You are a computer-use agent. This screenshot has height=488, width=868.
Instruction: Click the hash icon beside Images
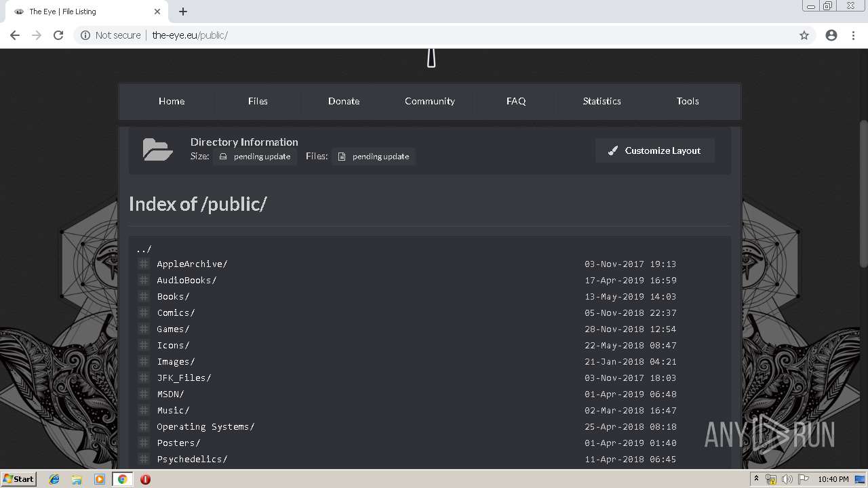[x=144, y=361]
